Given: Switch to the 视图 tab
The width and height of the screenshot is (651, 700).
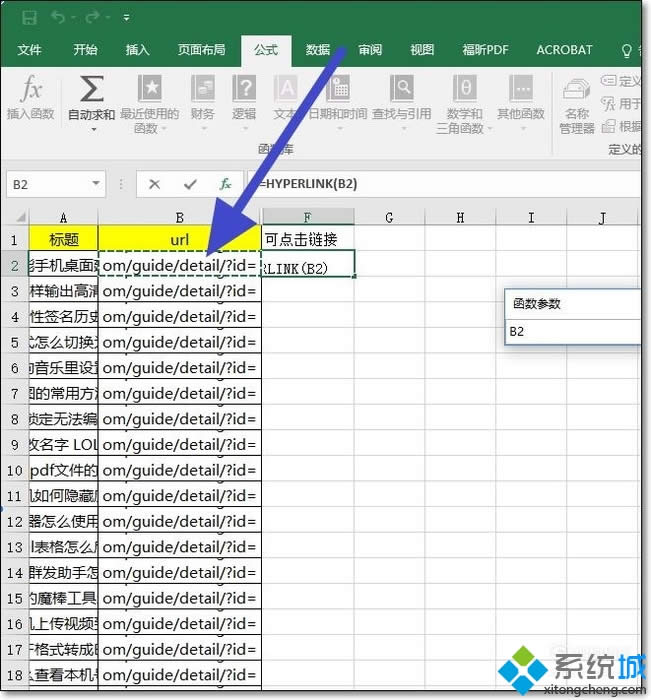Looking at the screenshot, I should click(x=422, y=50).
